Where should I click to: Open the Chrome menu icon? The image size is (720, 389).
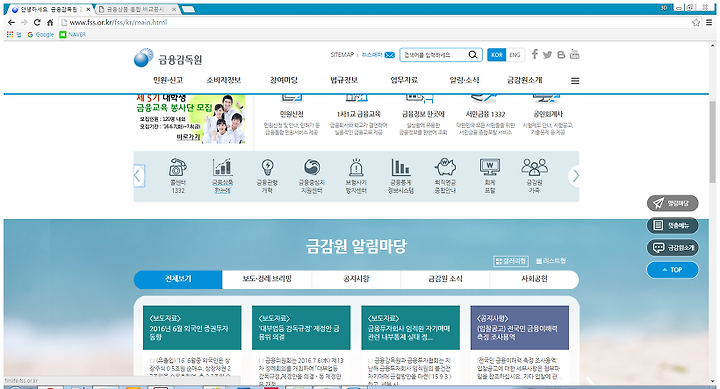pos(709,22)
